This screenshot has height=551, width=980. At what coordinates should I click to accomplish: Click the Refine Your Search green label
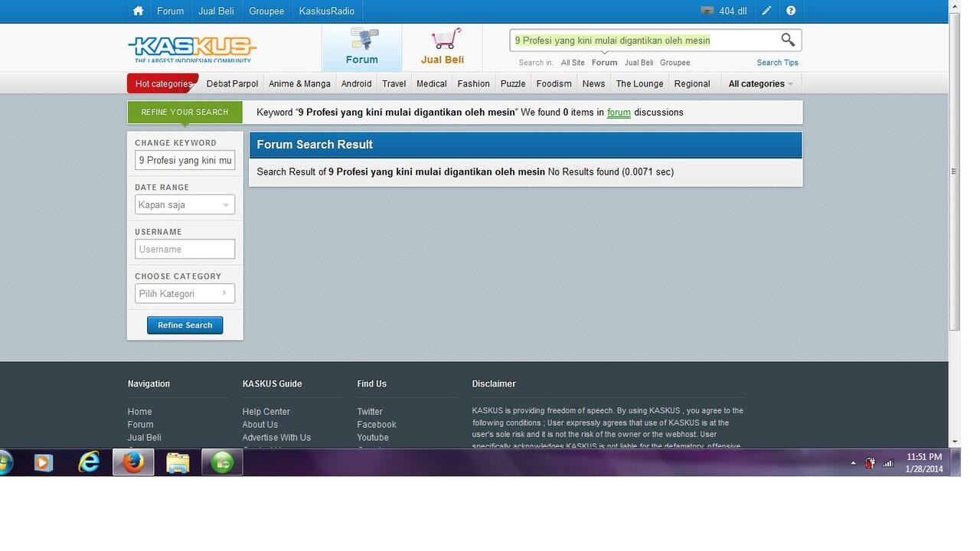(x=185, y=112)
